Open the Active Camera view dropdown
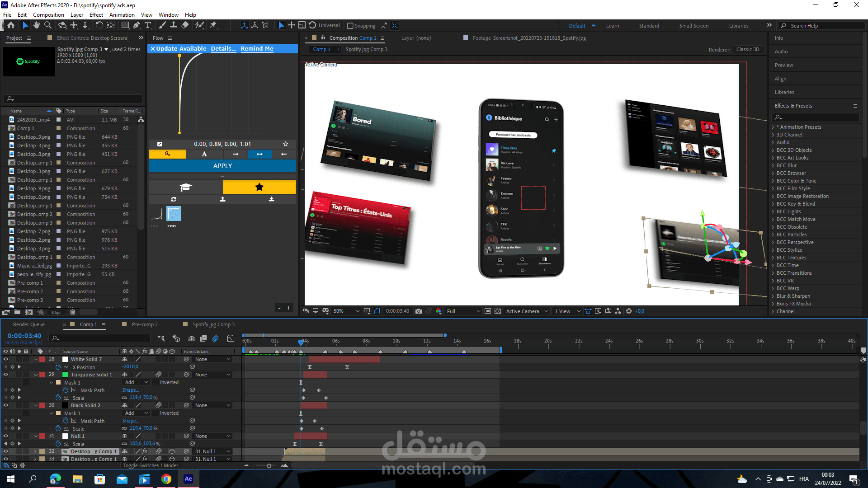The image size is (868, 488). point(527,311)
